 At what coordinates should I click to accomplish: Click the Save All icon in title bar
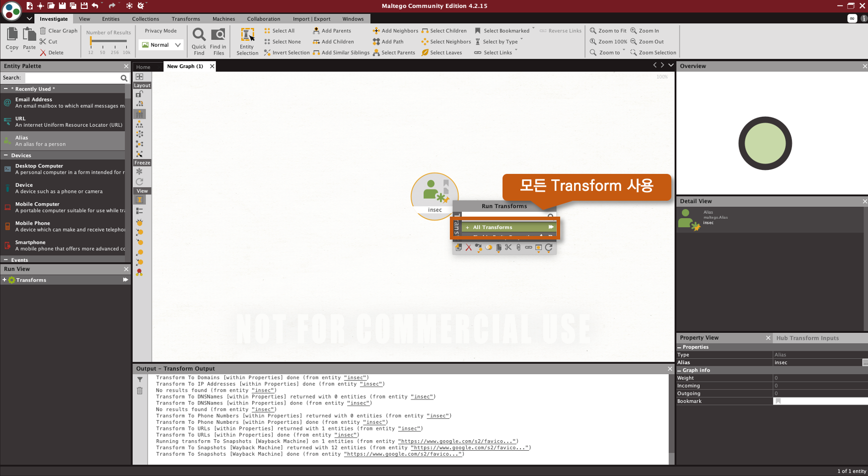[73, 5]
